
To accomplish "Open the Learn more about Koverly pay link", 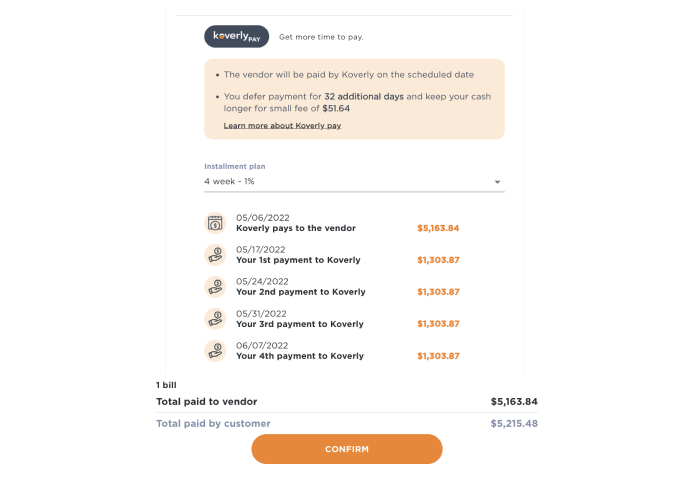I will pyautogui.click(x=282, y=126).
